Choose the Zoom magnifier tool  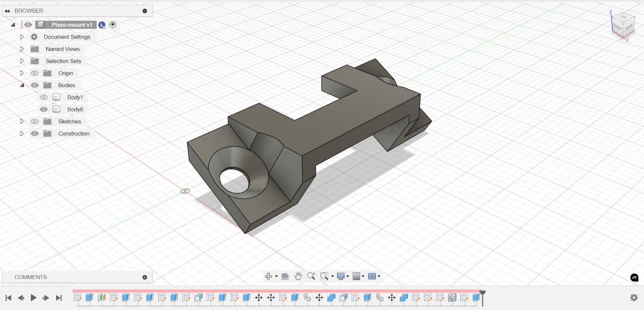pyautogui.click(x=311, y=277)
